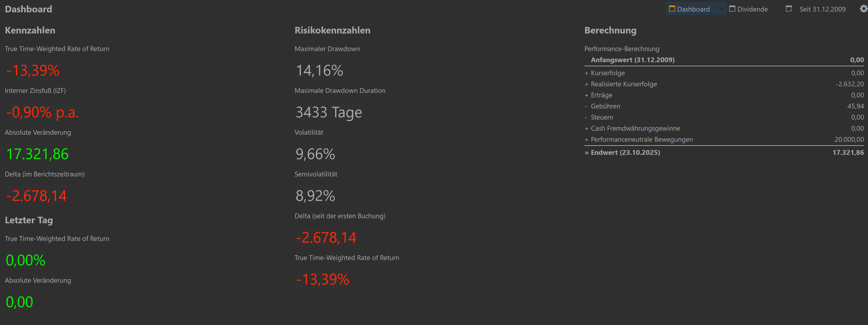The height and width of the screenshot is (325, 868).
Task: Click the new dashboard icon with plus
Action: coord(789,9)
